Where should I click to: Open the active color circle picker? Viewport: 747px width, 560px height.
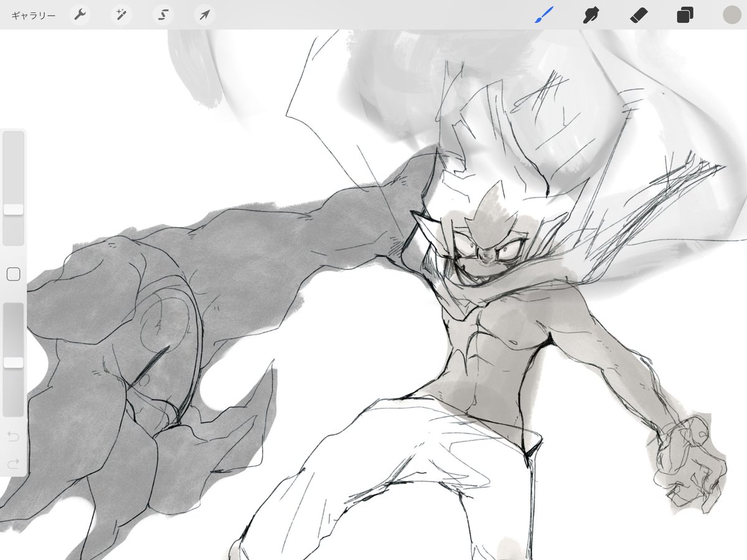(x=731, y=15)
